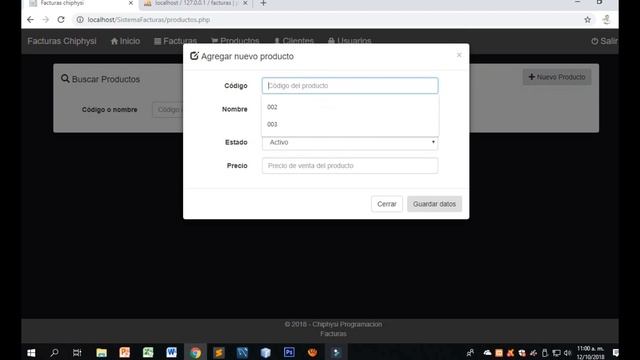Click the Precio de venta input field

point(350,166)
